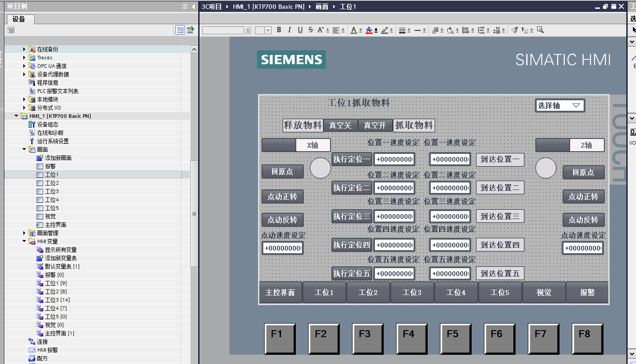Click the layer move icon

(525, 30)
